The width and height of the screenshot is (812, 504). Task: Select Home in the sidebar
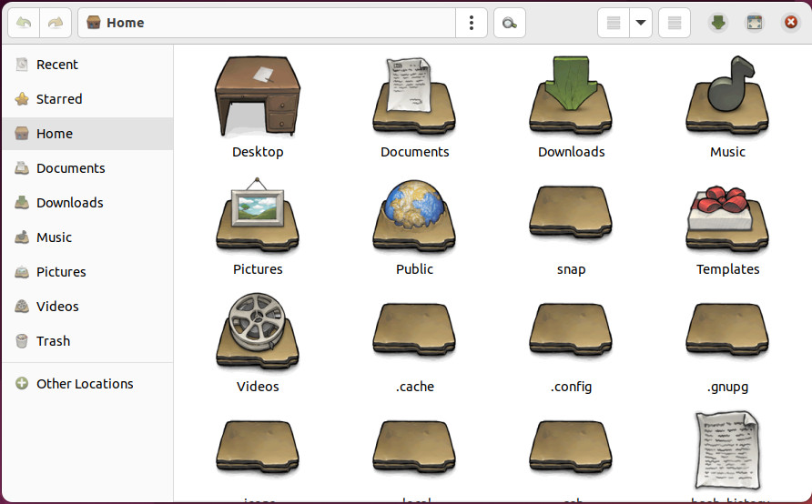(x=87, y=134)
